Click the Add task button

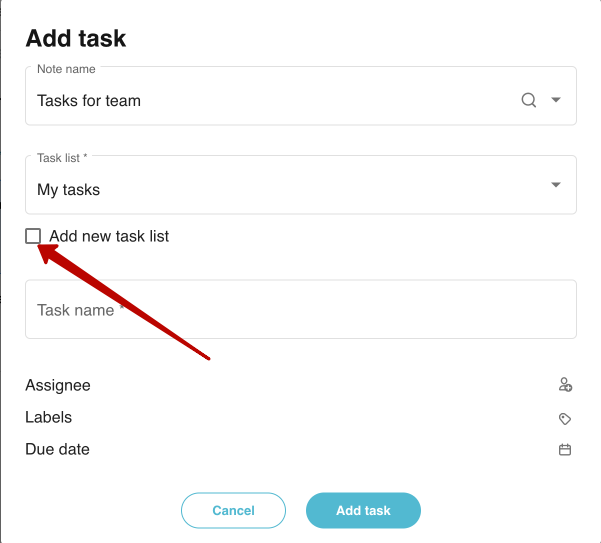pyautogui.click(x=363, y=510)
